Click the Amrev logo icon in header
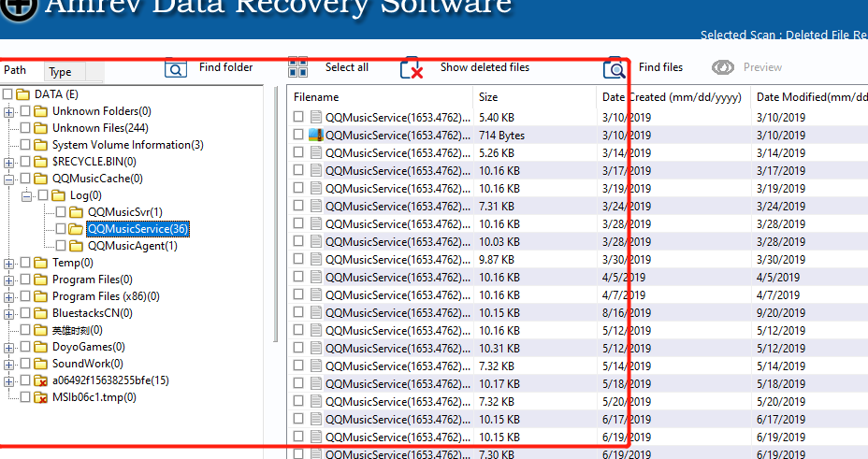Viewport: 868px width, 459px height. [18, 7]
